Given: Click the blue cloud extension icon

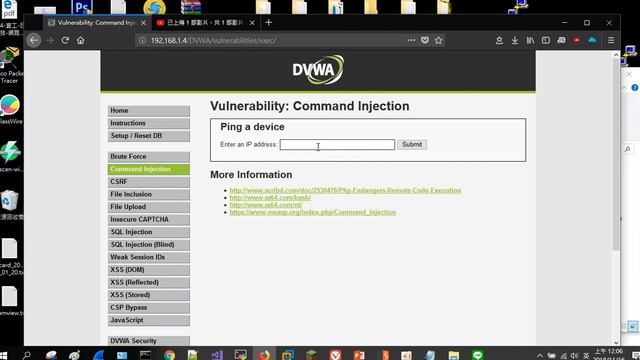Looking at the screenshot, I should [592, 40].
